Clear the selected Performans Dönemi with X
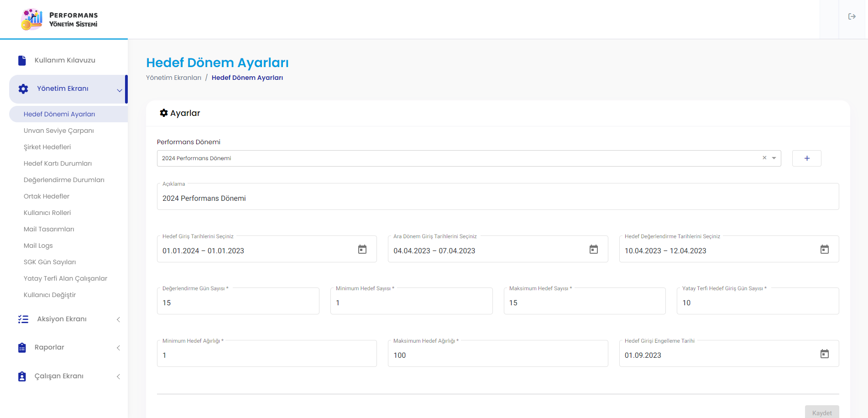The height and width of the screenshot is (418, 868). point(764,158)
